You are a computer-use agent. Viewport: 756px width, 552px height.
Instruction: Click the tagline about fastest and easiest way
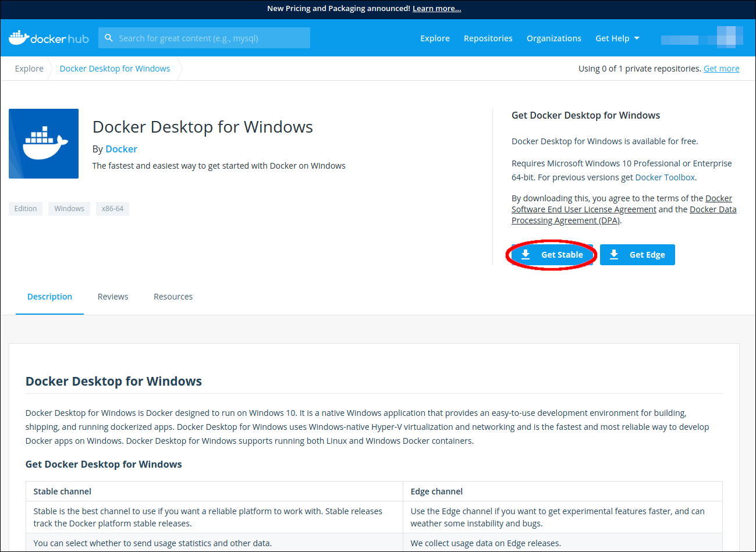(219, 166)
